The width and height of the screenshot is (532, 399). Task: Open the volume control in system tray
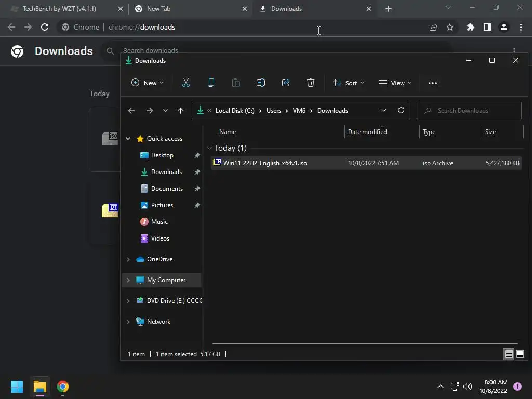[x=468, y=387]
